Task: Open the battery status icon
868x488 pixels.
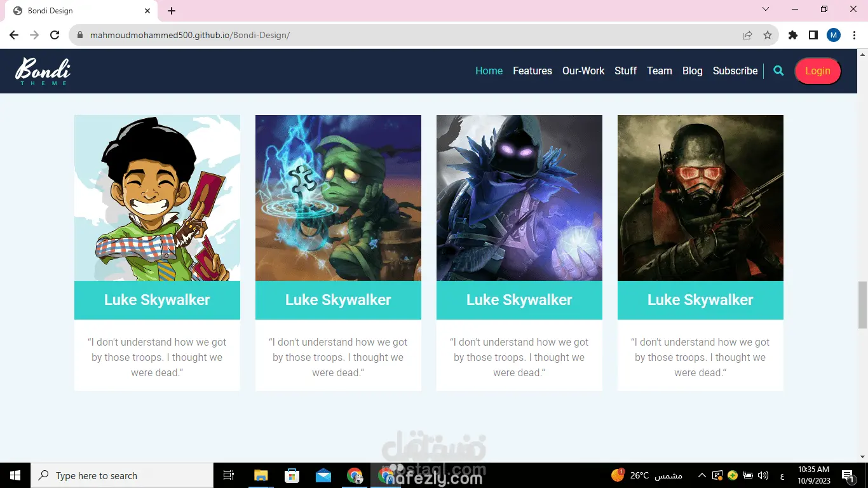Action: tap(748, 475)
